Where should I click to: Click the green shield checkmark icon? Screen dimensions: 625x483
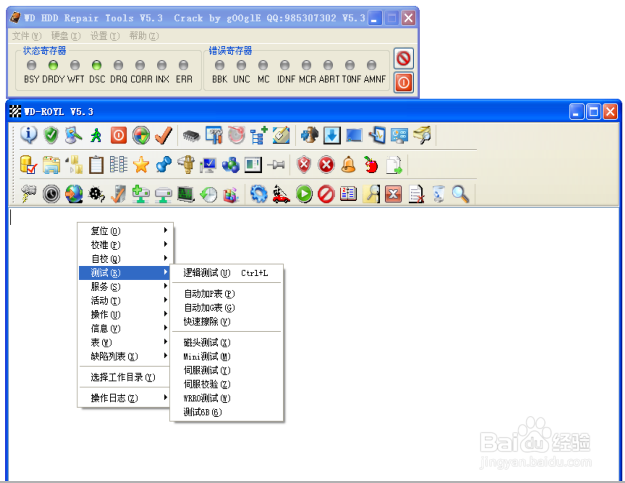(x=51, y=135)
